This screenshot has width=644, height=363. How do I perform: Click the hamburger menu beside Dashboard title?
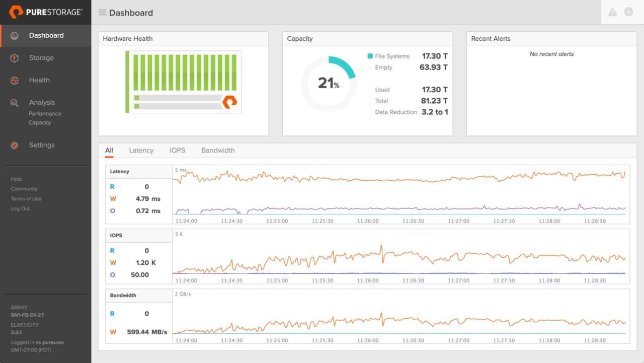[101, 13]
